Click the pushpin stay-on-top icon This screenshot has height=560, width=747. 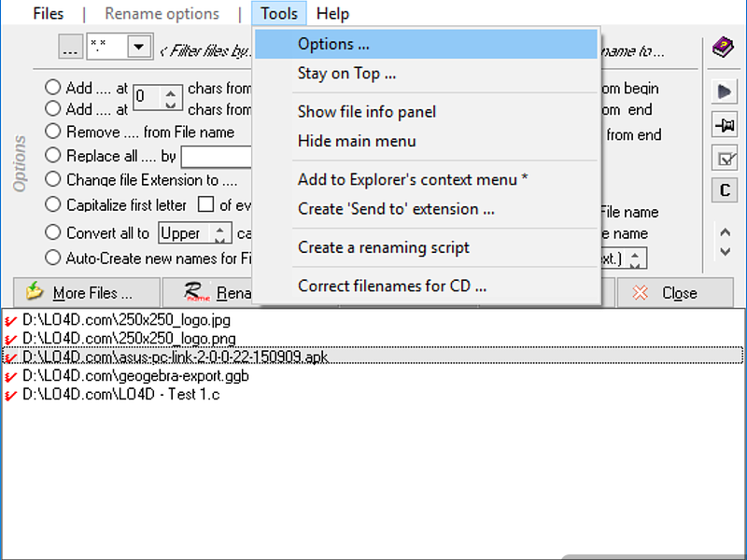click(725, 125)
